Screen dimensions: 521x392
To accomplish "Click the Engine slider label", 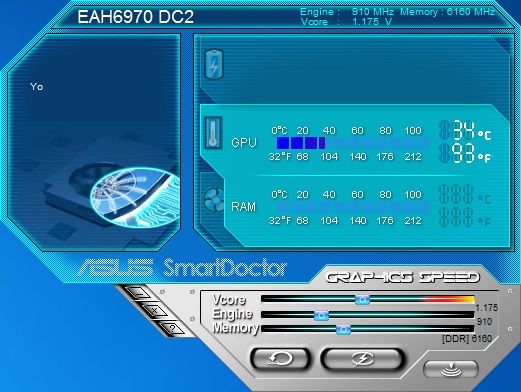I will (x=233, y=314).
